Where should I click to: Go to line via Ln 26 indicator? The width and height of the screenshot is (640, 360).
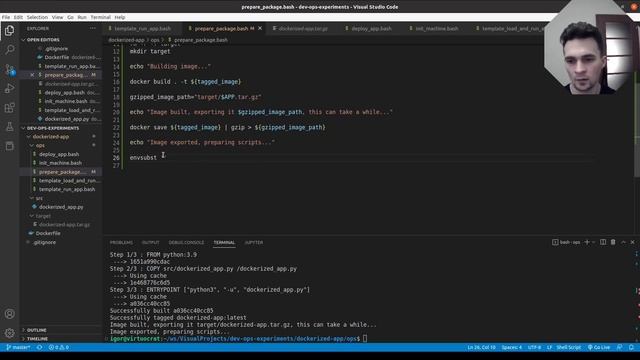click(x=481, y=347)
